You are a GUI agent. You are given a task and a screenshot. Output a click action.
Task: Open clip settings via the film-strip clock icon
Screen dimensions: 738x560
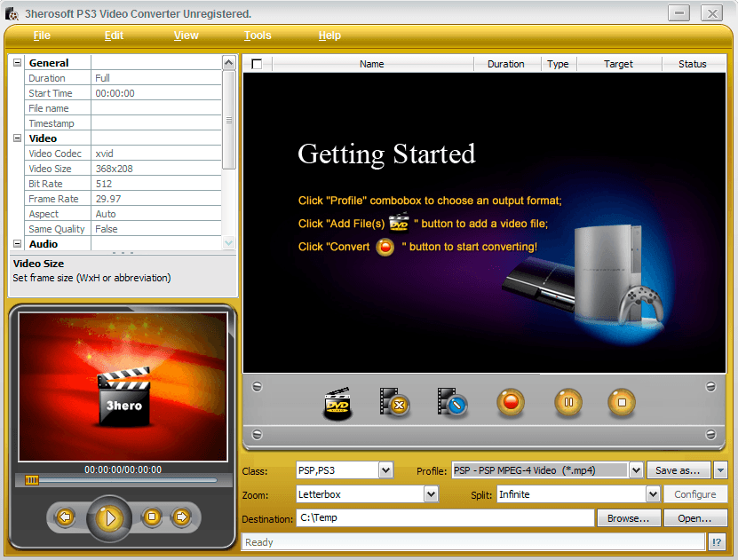[x=451, y=403]
